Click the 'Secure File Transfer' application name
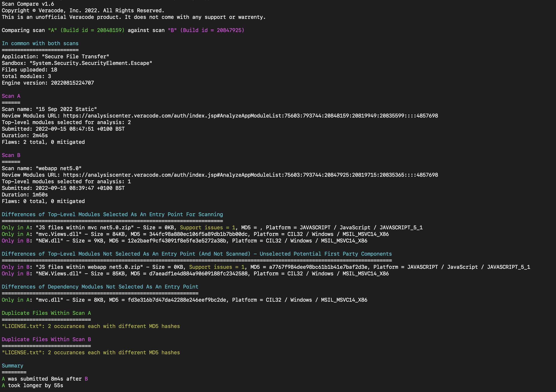 tap(75, 57)
